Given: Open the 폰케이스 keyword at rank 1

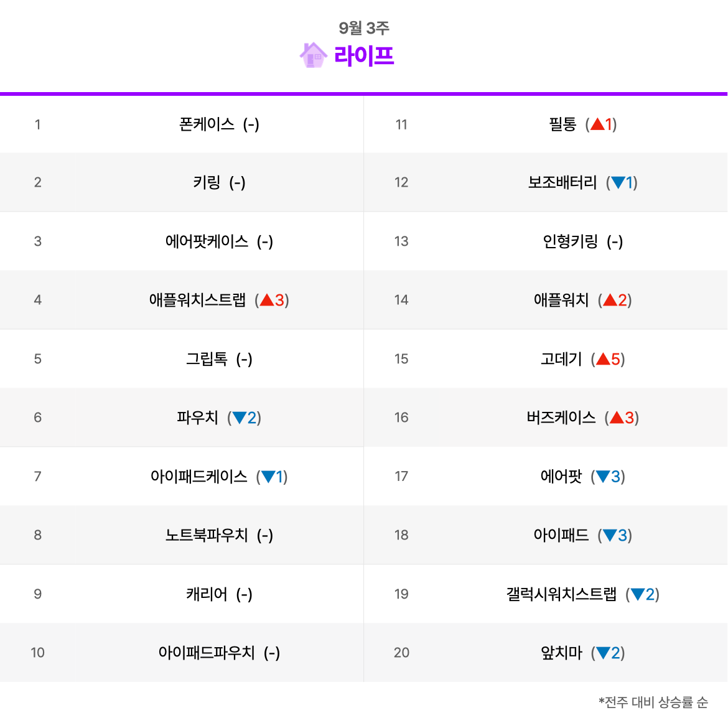Looking at the screenshot, I should (207, 124).
